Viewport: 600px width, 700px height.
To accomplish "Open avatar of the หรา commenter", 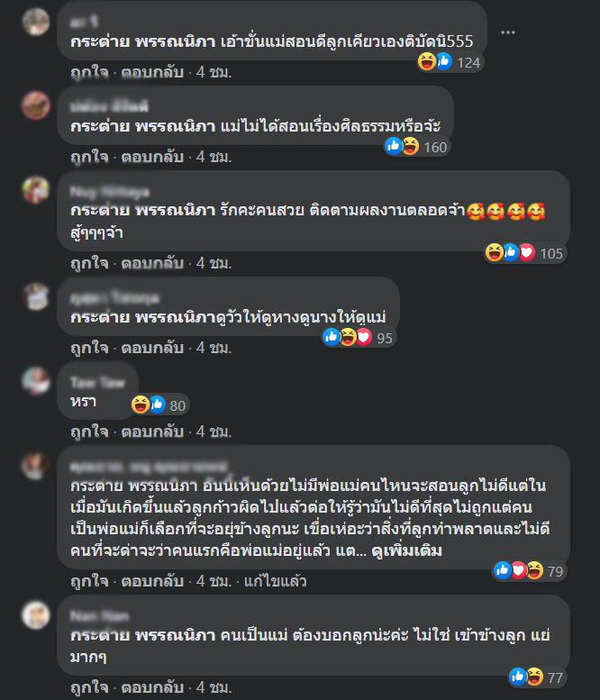I will click(36, 381).
